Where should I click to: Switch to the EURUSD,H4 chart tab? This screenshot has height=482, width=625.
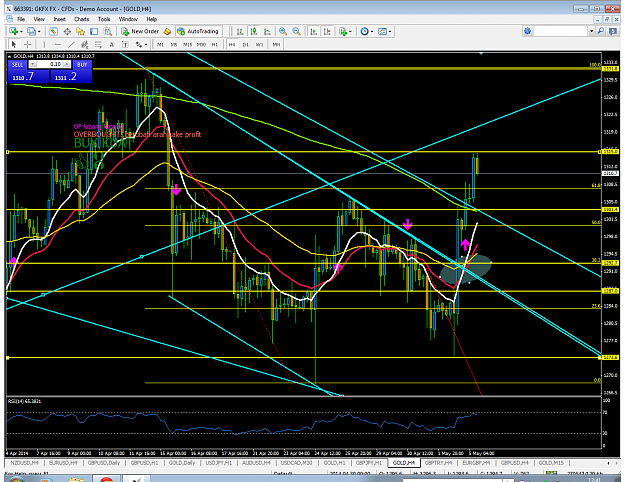pos(63,463)
